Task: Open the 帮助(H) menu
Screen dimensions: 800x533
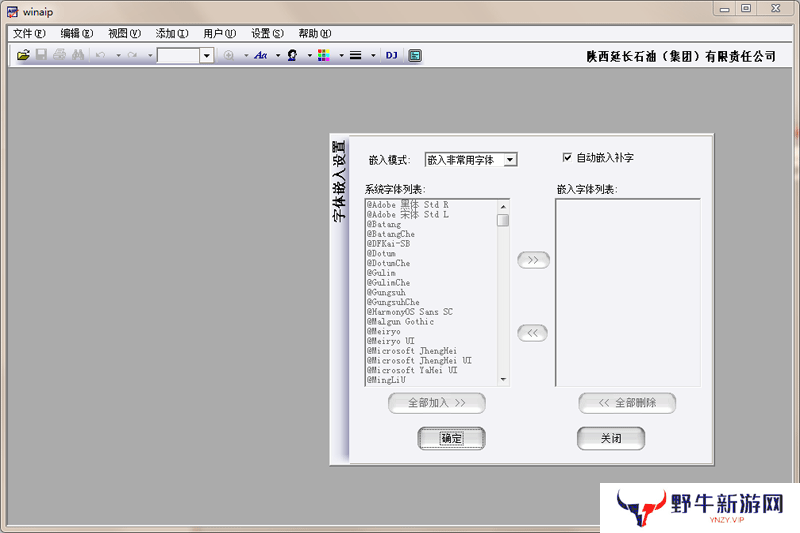Action: [x=315, y=34]
